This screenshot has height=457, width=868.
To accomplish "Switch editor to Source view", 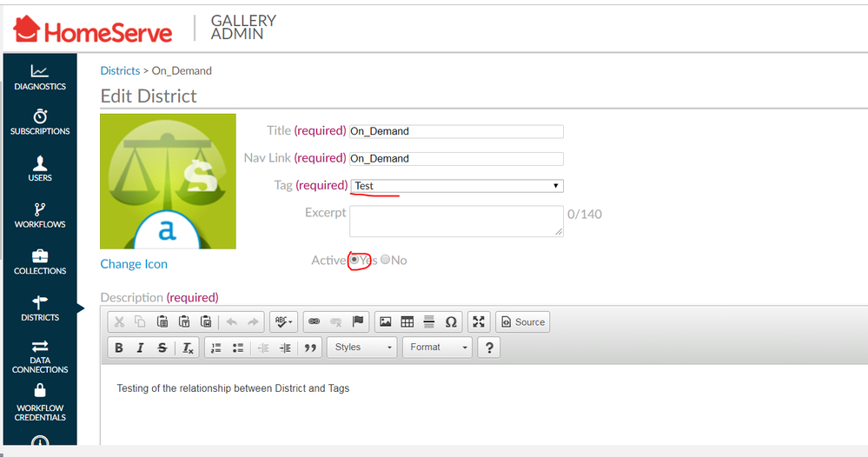I will click(x=522, y=322).
